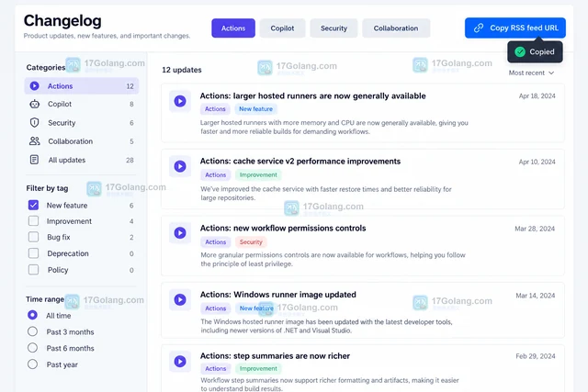
Task: Switch to the Collaboration top tab
Action: click(396, 28)
